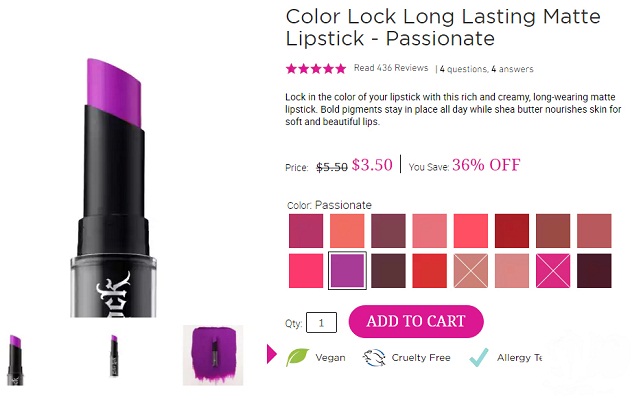Click the Cruelty Free icon

pyautogui.click(x=374, y=357)
